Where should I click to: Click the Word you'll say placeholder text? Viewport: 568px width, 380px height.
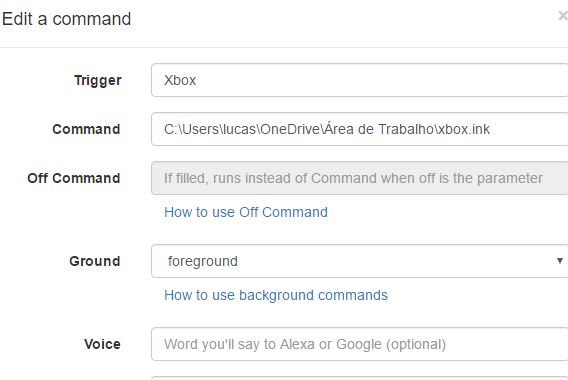click(x=305, y=344)
